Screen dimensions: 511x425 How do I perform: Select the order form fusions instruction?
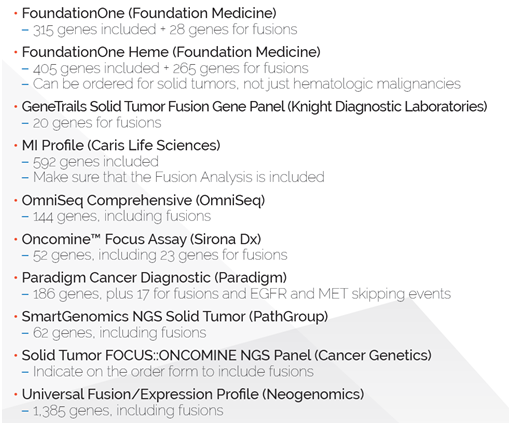[173, 372]
